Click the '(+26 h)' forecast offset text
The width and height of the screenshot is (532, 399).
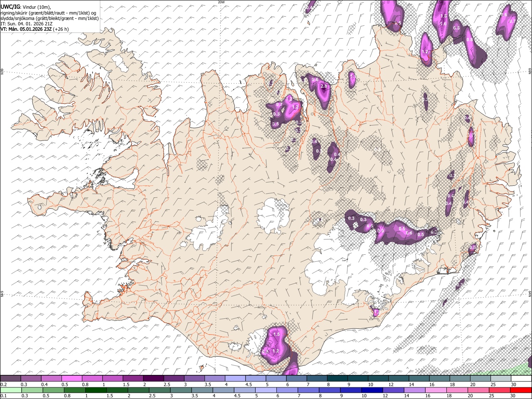[x=61, y=29]
